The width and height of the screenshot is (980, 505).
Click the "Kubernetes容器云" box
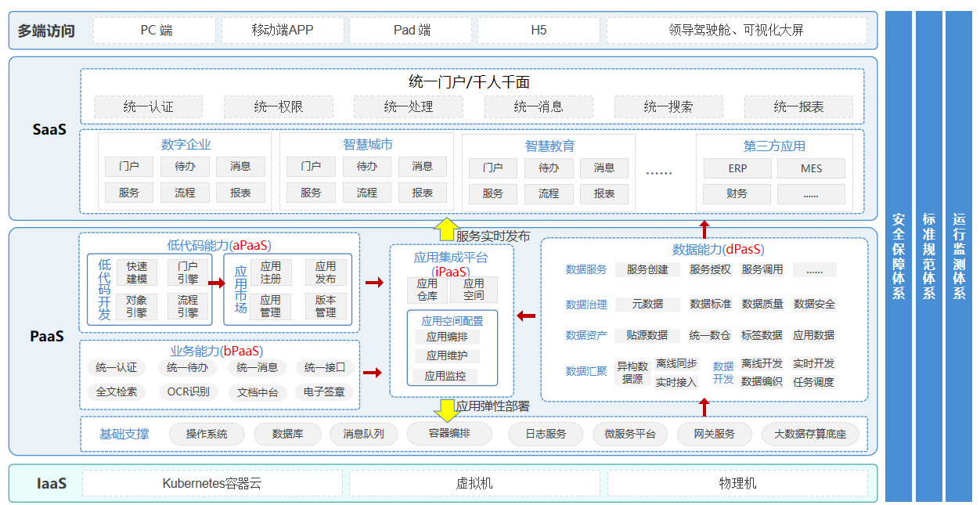pyautogui.click(x=212, y=483)
